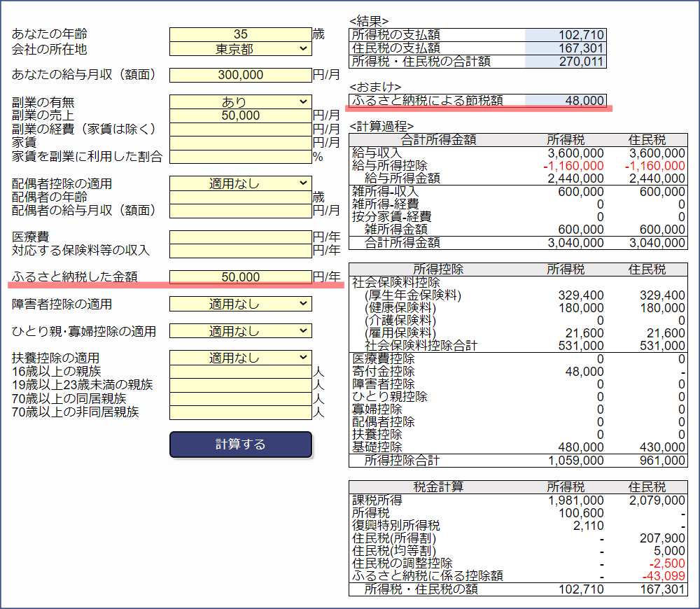Click the ふるさと納税による節税額 value 48,000
This screenshot has width=700, height=609.
pos(584,101)
